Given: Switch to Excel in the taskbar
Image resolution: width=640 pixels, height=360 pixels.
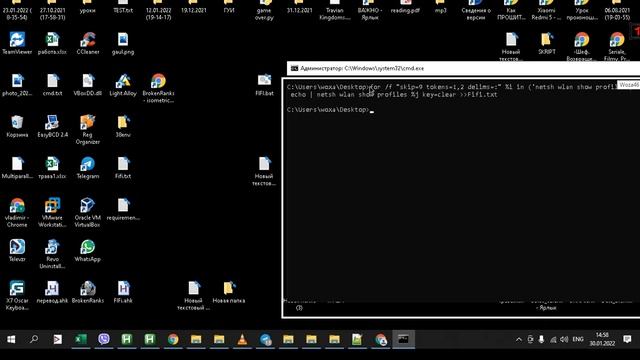Looking at the screenshot, I should (81, 339).
